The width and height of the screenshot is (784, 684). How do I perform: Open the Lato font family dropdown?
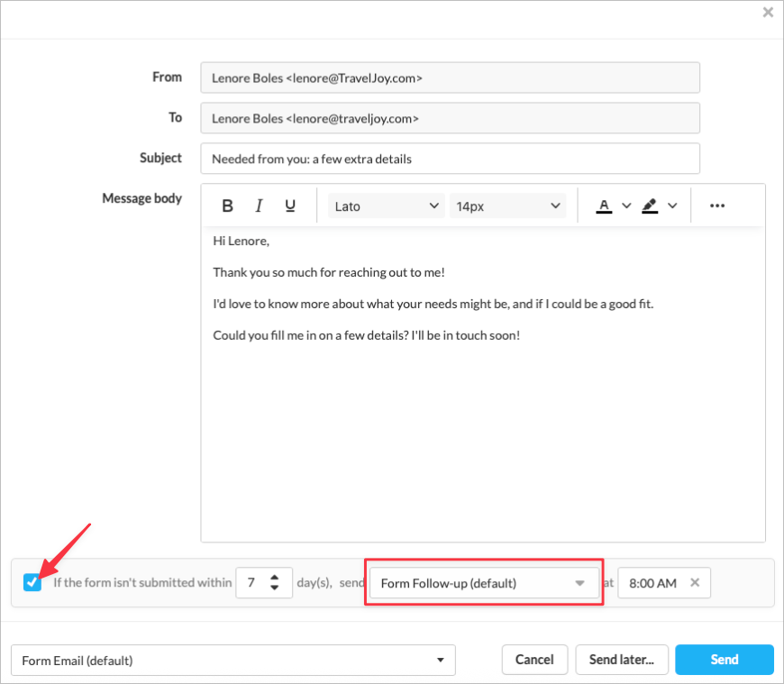[386, 206]
